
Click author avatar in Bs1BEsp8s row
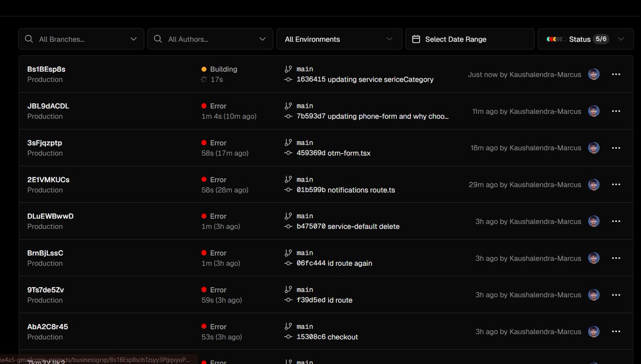tap(593, 74)
